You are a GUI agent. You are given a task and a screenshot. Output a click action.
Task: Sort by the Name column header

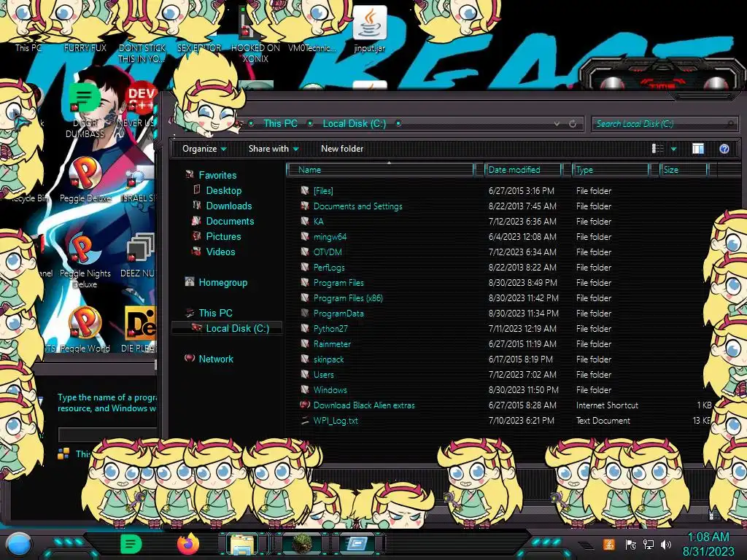tap(379, 170)
